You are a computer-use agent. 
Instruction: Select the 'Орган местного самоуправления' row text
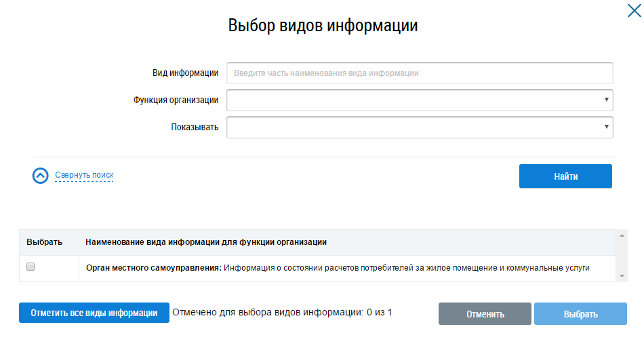pos(338,268)
